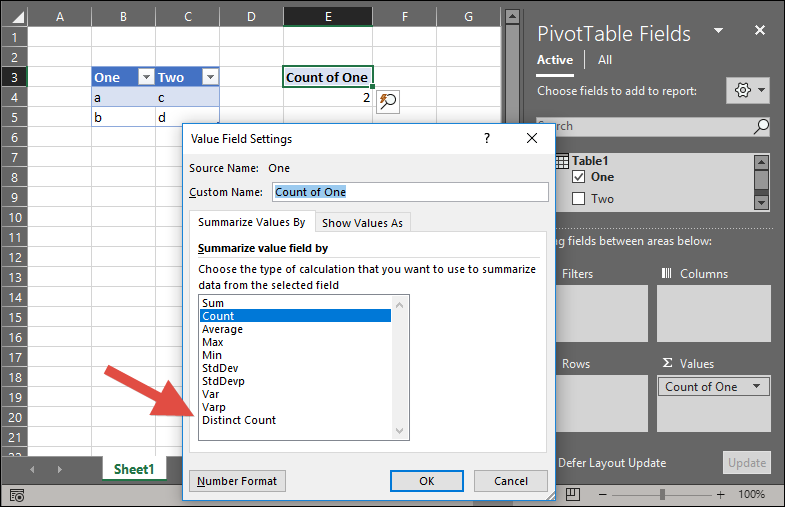Select Distinct Count in the calculation list
Image resolution: width=785 pixels, height=507 pixels.
click(239, 420)
